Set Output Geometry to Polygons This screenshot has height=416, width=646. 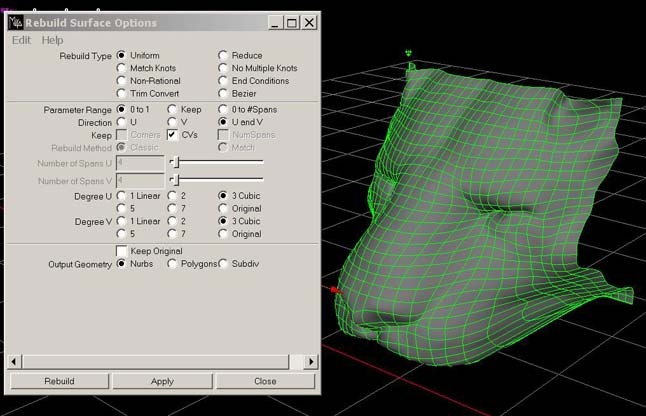click(x=172, y=263)
